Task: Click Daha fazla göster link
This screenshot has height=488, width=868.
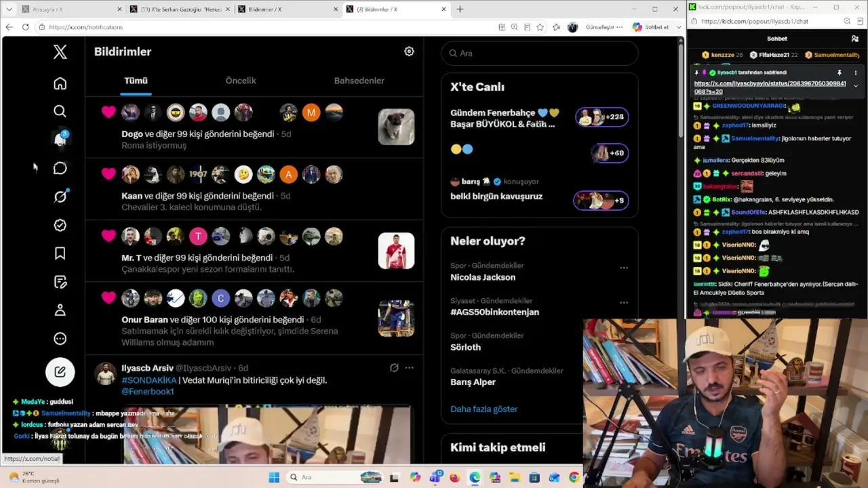Action: click(x=484, y=409)
